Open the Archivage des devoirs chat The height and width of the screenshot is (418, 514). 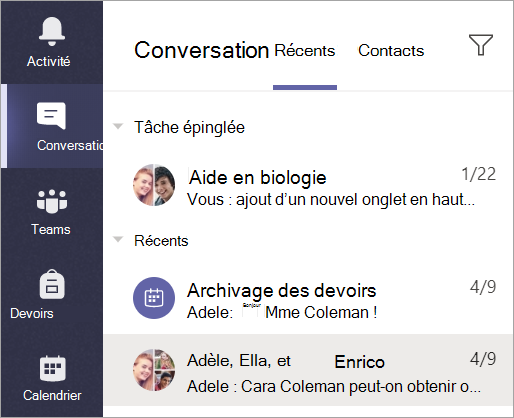coord(309,298)
